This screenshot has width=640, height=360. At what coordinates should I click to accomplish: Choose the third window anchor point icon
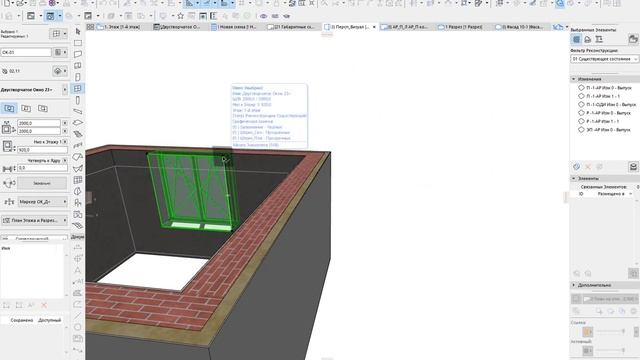(x=42, y=108)
